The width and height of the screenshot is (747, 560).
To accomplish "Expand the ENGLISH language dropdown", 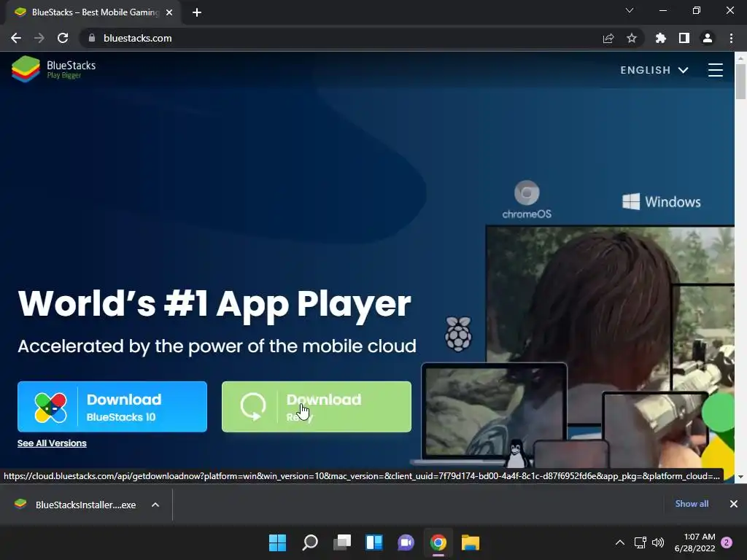I will [x=654, y=70].
